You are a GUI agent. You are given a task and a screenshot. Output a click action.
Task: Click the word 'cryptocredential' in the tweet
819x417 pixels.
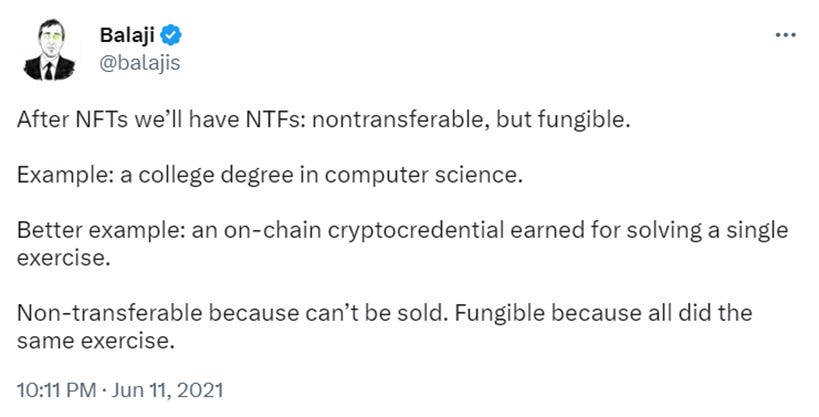click(x=415, y=231)
